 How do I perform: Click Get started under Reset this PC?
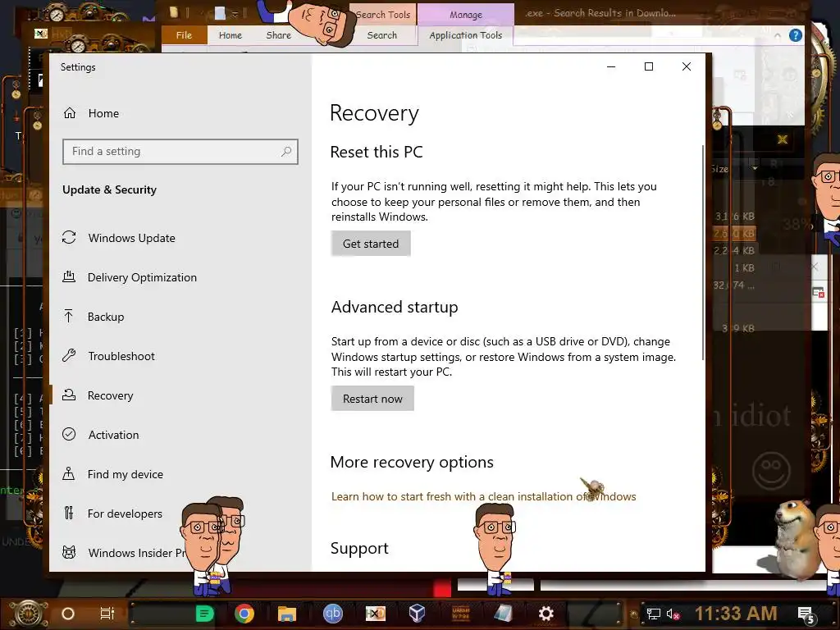point(371,244)
